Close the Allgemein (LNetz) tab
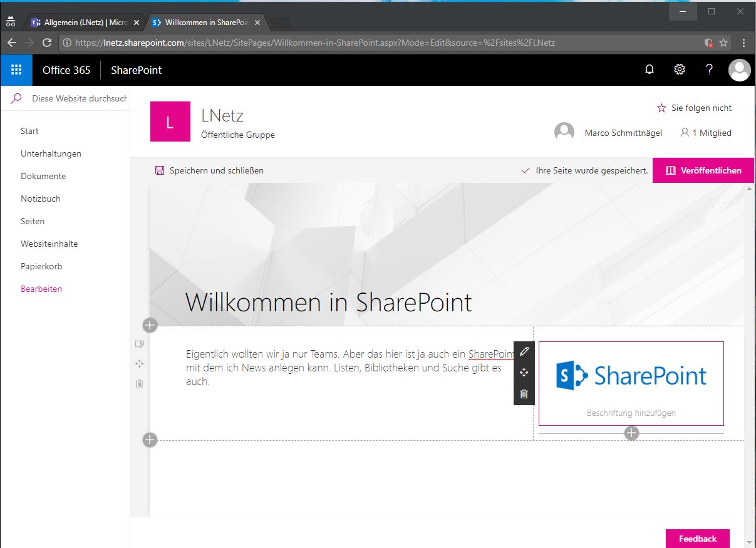 tap(137, 23)
